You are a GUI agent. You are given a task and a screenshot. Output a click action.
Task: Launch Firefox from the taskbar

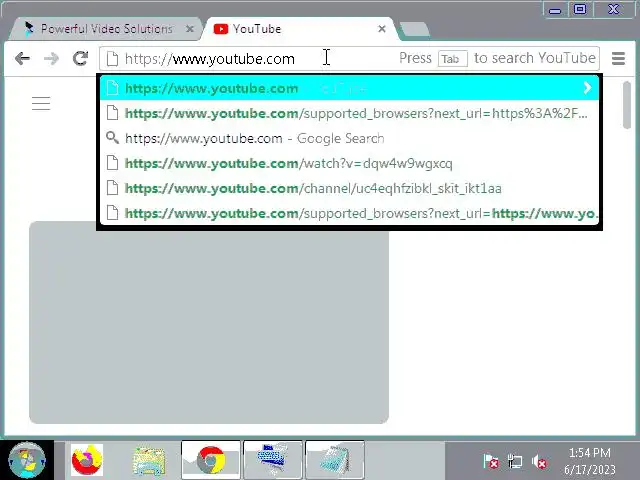click(87, 460)
